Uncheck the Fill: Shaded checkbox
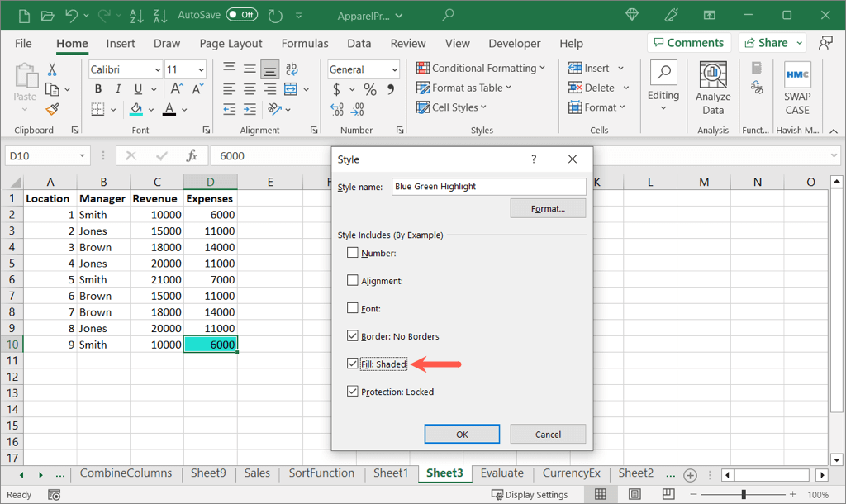This screenshot has height=504, width=846. click(353, 364)
